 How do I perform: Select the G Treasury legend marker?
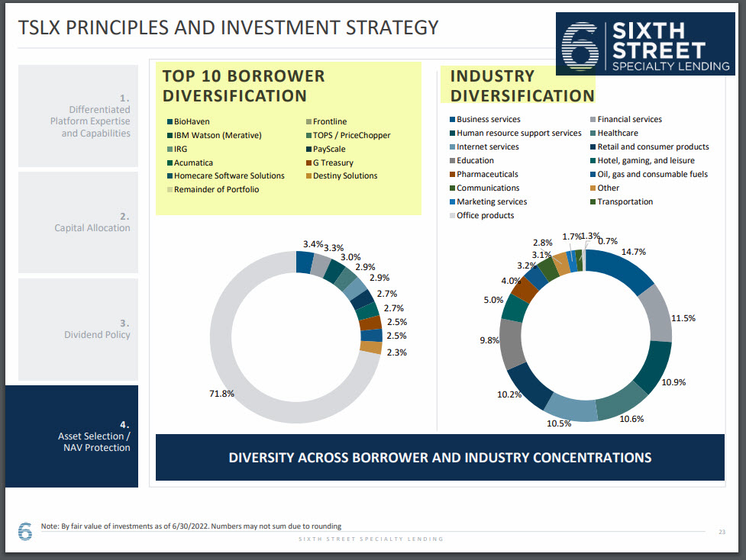coord(308,163)
